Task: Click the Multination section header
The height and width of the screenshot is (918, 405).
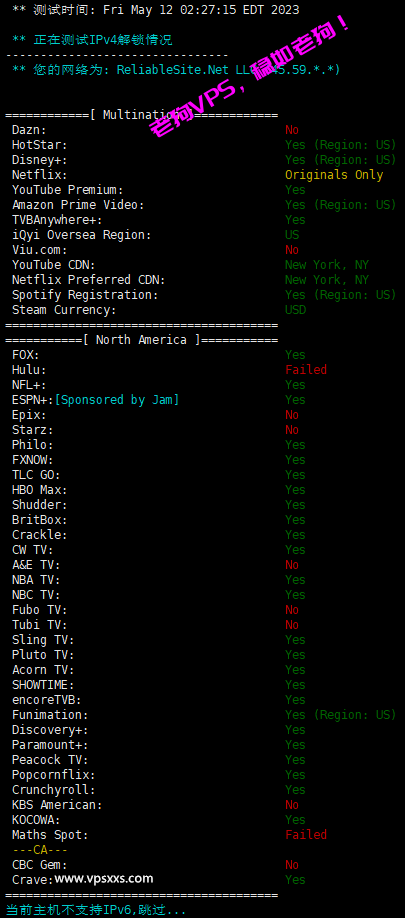Action: 141,115
